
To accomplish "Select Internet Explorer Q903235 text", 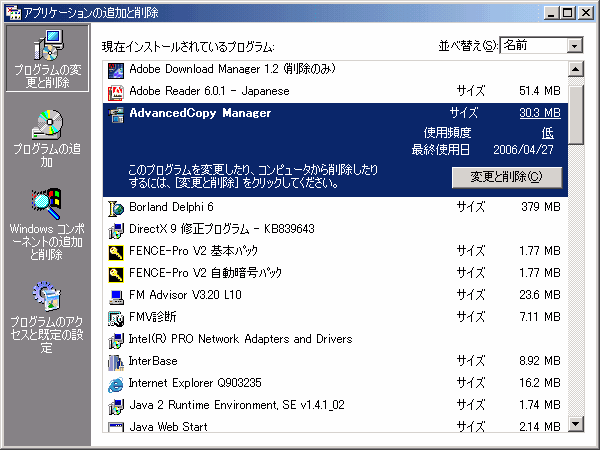I will click(195, 383).
